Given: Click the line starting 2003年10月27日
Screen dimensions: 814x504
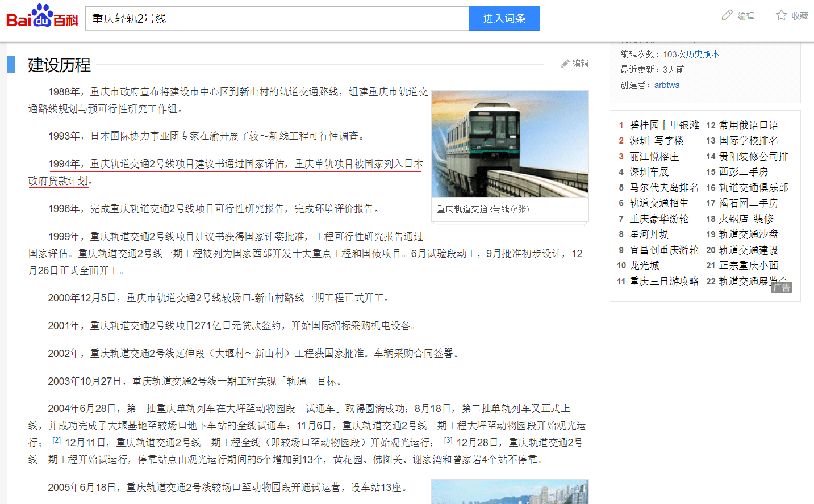Looking at the screenshot, I should click(195, 381).
